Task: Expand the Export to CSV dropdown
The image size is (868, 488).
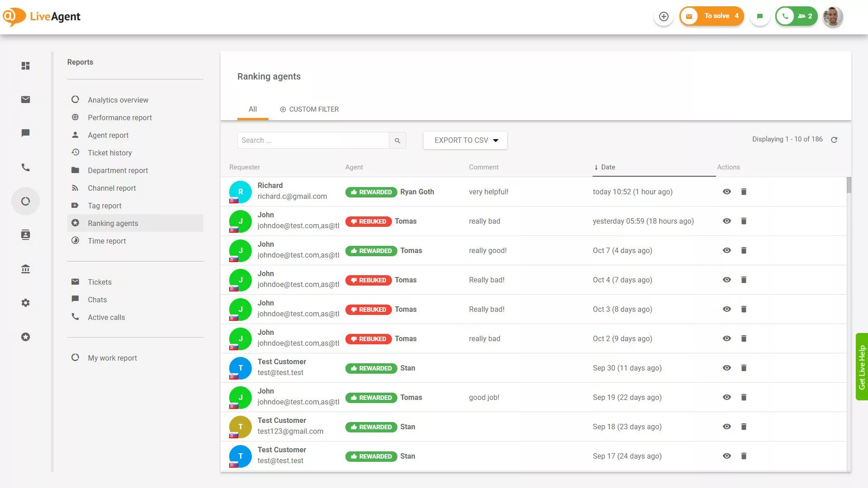Action: pyautogui.click(x=465, y=140)
